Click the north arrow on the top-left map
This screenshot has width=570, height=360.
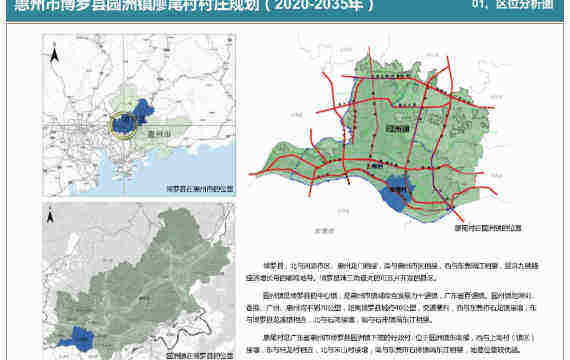55,54
